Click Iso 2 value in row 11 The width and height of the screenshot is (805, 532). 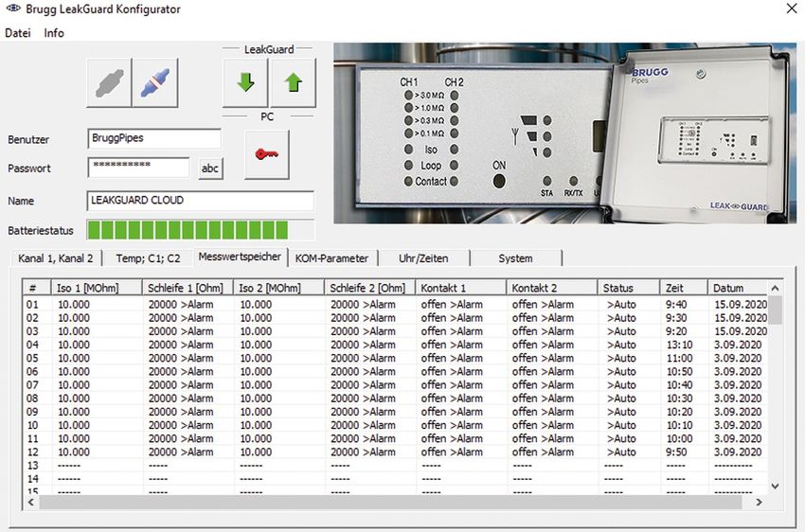[x=256, y=438]
